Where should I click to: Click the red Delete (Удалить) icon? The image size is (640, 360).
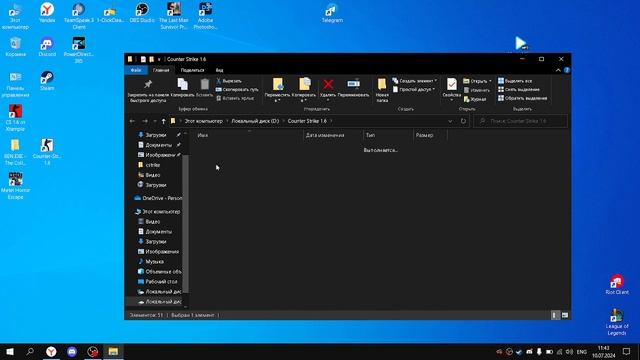328,84
